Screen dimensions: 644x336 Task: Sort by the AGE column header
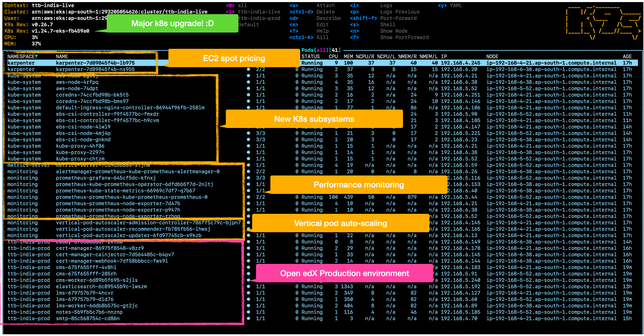[627, 56]
